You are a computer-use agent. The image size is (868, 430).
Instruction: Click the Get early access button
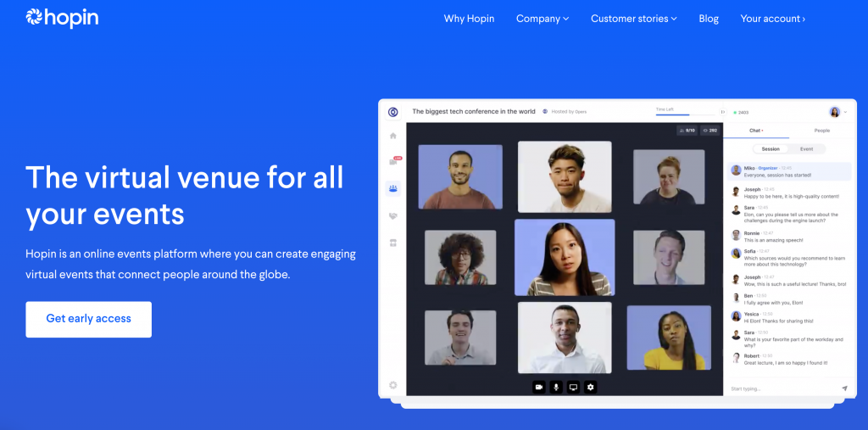tap(88, 319)
